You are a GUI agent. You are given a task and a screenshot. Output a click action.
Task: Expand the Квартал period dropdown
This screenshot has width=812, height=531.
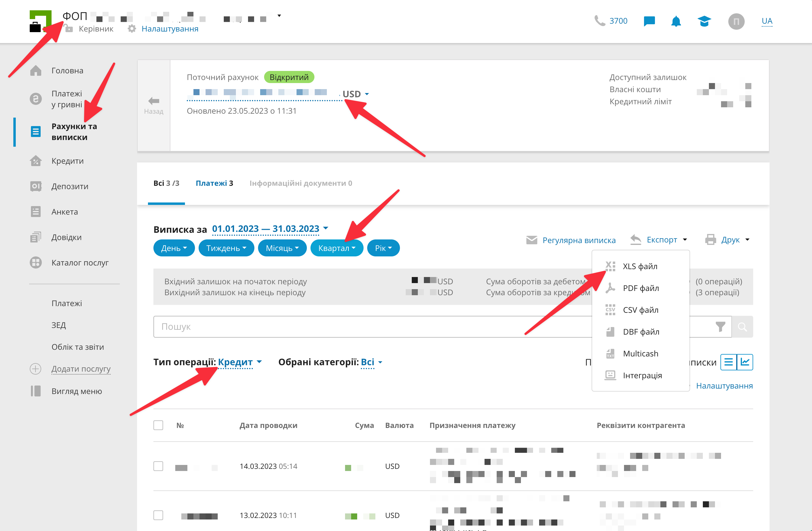(336, 248)
